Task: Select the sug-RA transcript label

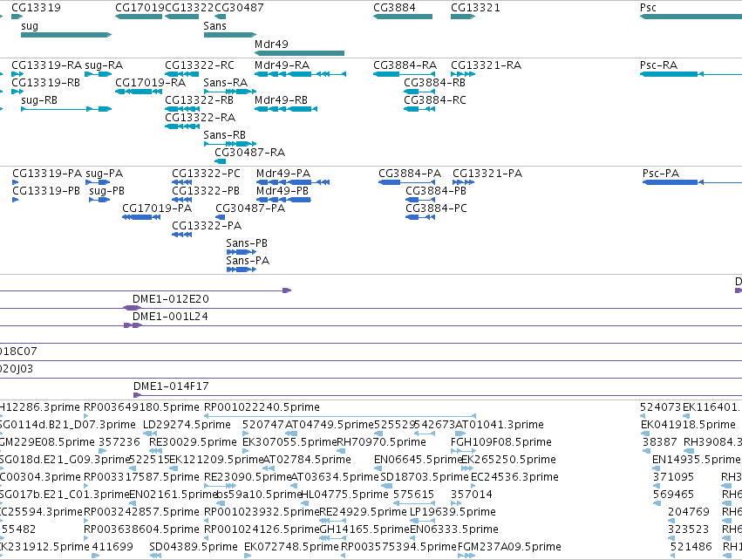Action: [104, 65]
